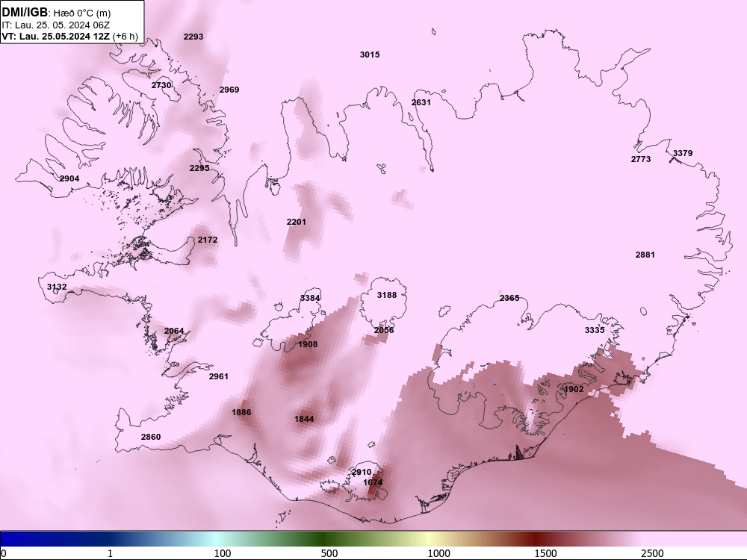The height and width of the screenshot is (560, 747).
Task: Click the glacier value 3384
Action: pos(310,298)
